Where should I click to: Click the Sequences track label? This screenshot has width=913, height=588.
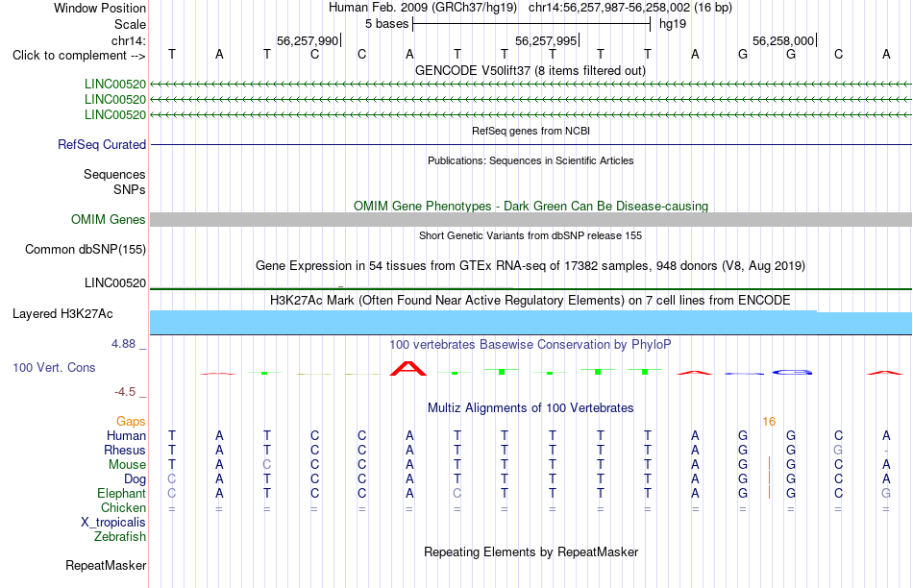[114, 174]
